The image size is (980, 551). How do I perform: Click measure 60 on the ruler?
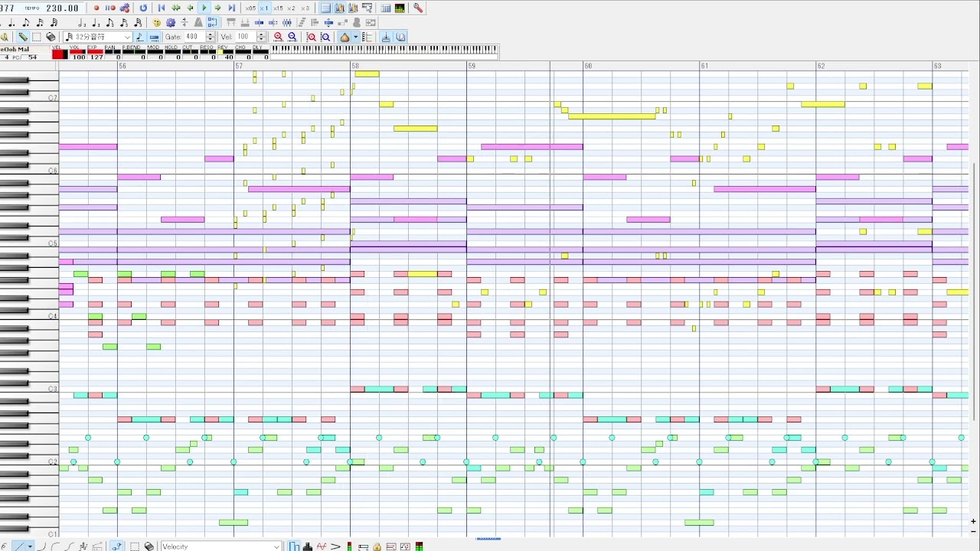pos(588,66)
